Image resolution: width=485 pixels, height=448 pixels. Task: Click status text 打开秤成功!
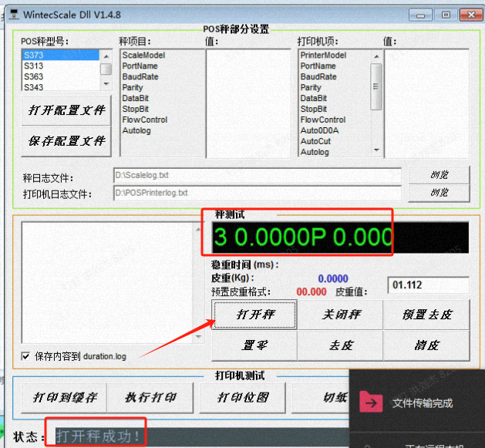pyautogui.click(x=98, y=436)
